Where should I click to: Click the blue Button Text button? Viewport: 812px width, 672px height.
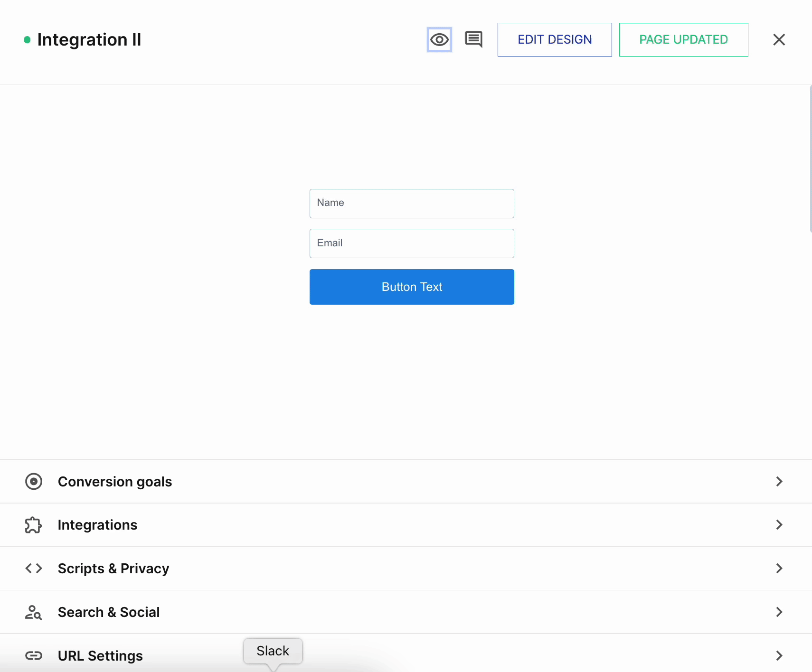(x=411, y=287)
